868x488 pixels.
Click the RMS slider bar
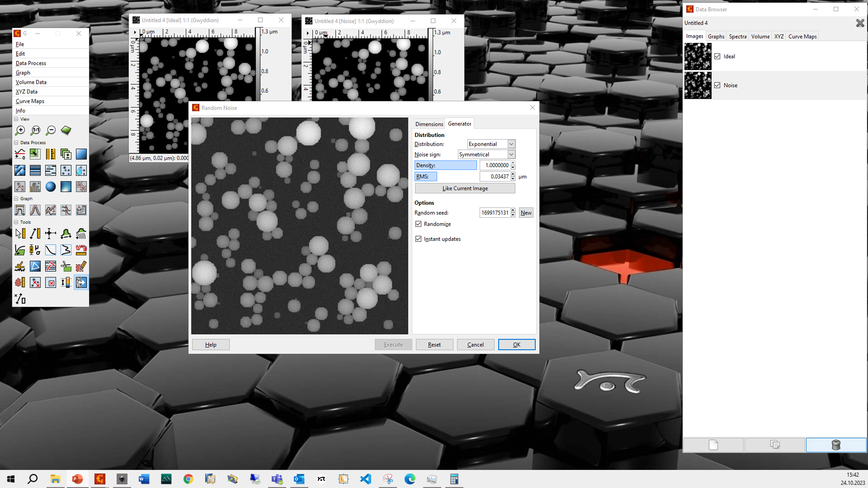[x=445, y=176]
